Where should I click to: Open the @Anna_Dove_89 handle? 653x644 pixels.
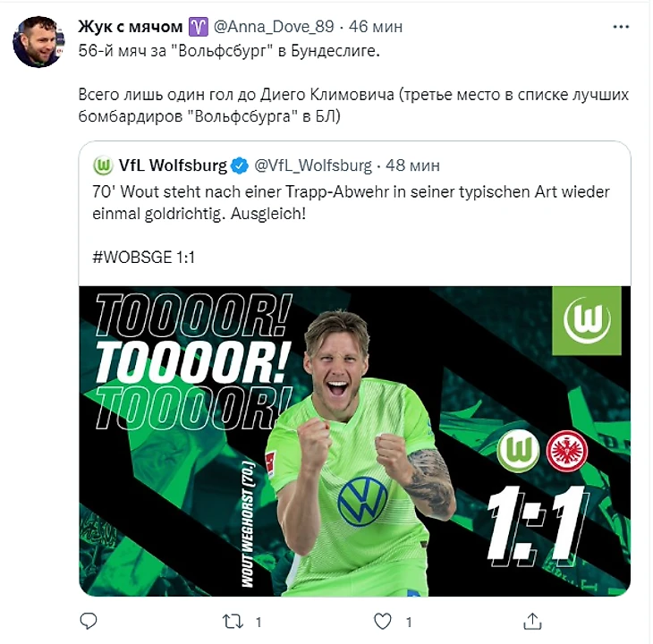tap(274, 27)
